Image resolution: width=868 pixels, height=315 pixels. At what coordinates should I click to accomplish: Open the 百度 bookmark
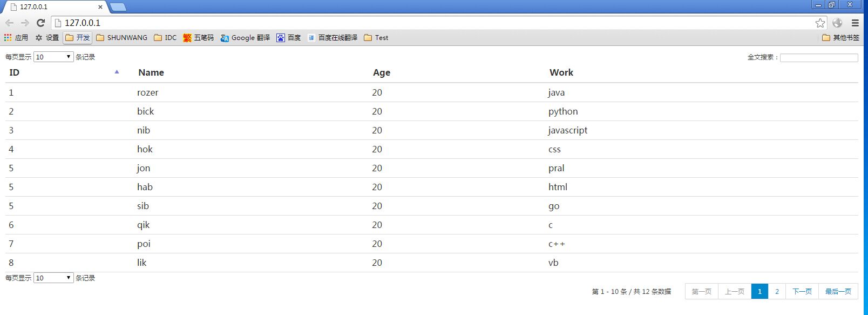[x=289, y=37]
